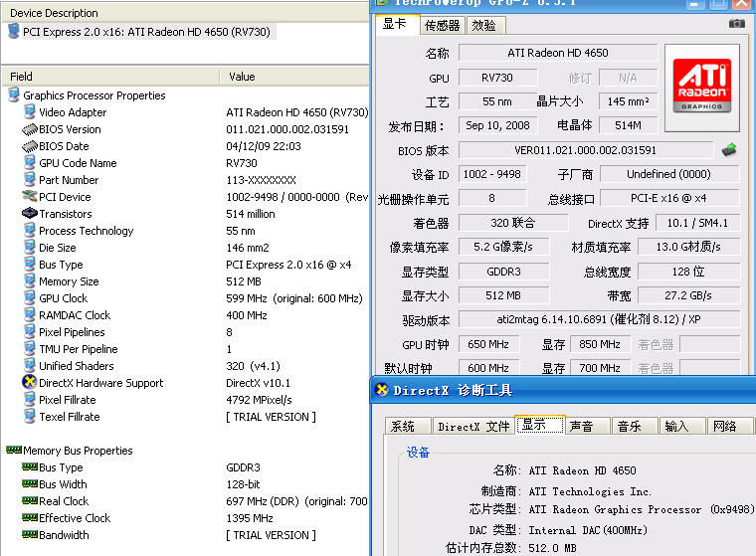Image resolution: width=756 pixels, height=556 pixels.
Task: Select the Texel Fillrate row label
Action: (70, 417)
